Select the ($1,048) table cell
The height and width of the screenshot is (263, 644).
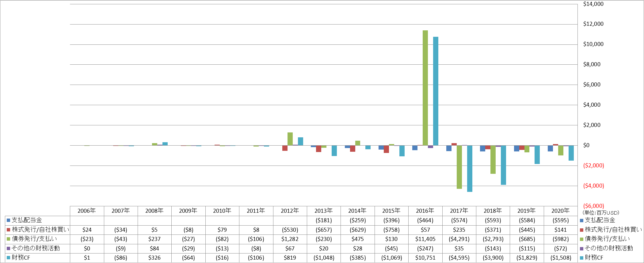click(x=324, y=257)
